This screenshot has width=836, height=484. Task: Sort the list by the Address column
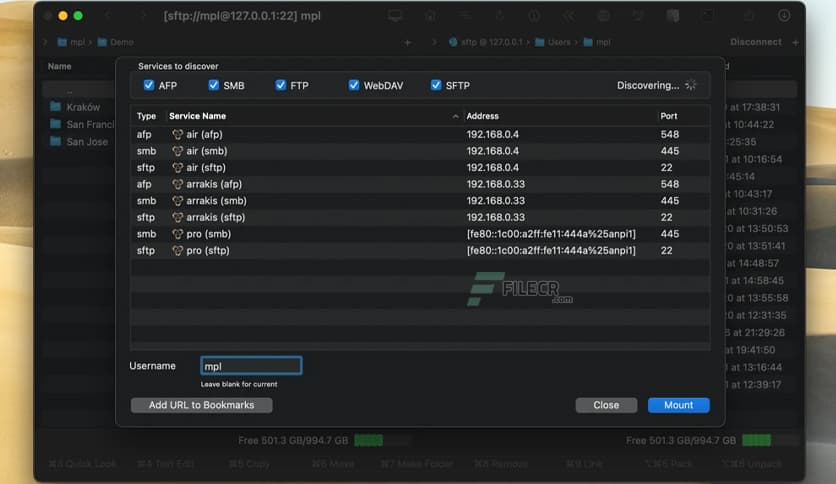(558, 116)
